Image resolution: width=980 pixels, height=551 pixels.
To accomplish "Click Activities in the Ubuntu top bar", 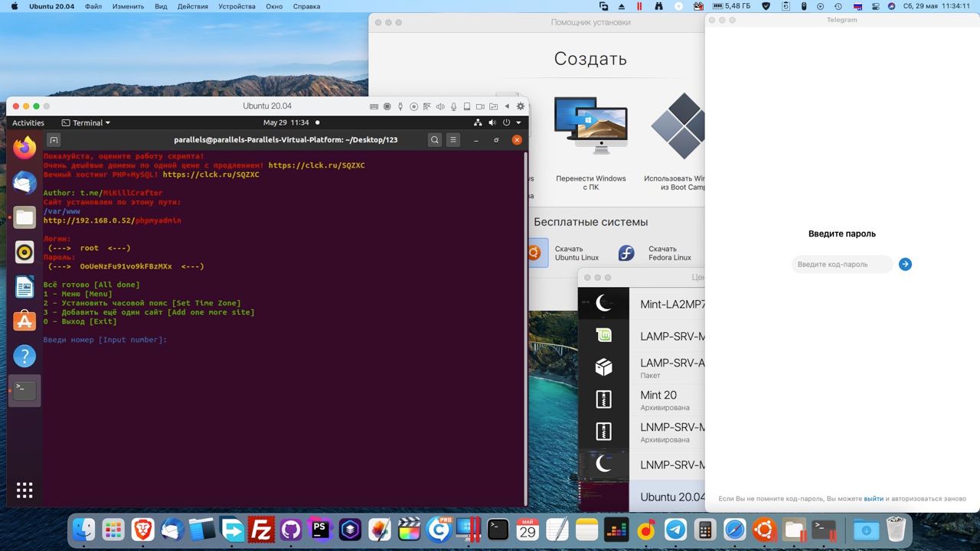I will pyautogui.click(x=28, y=122).
